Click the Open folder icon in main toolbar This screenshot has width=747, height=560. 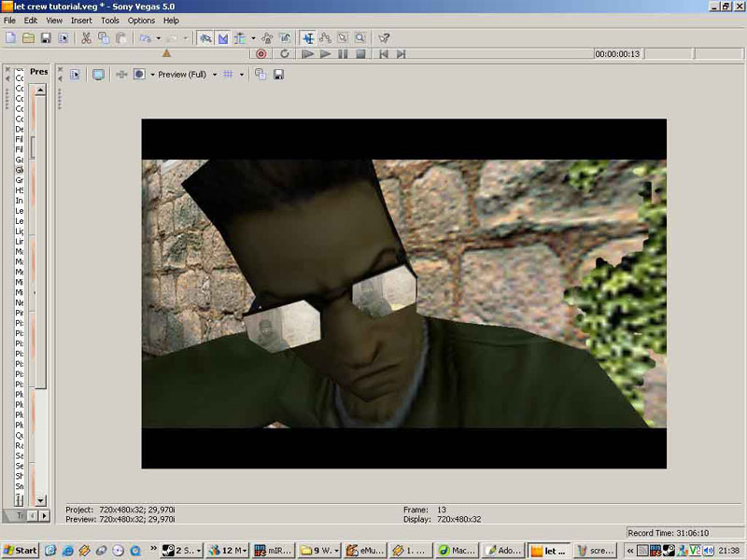tap(28, 38)
